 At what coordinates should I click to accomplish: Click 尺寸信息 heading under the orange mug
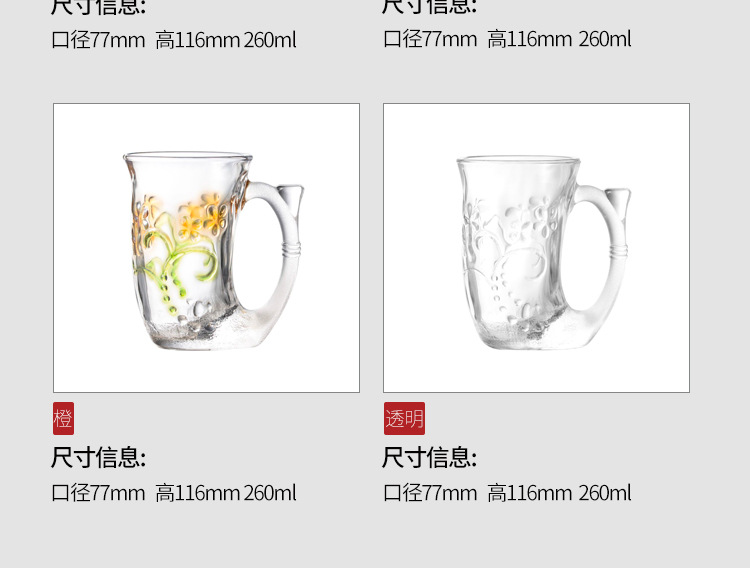click(x=98, y=457)
